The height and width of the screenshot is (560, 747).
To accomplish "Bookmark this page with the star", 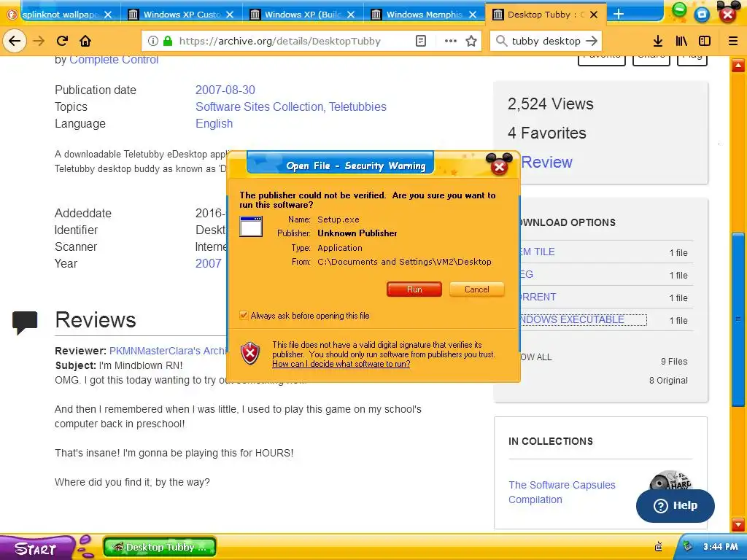I will pyautogui.click(x=471, y=41).
